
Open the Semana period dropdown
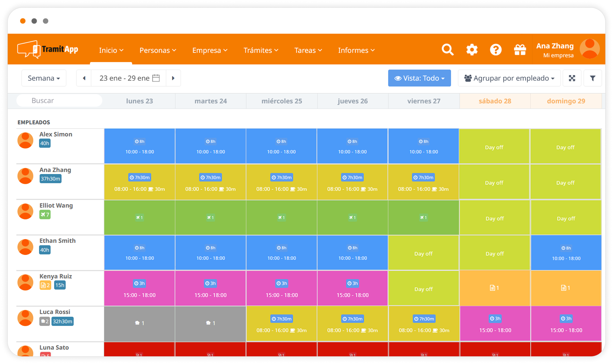44,78
